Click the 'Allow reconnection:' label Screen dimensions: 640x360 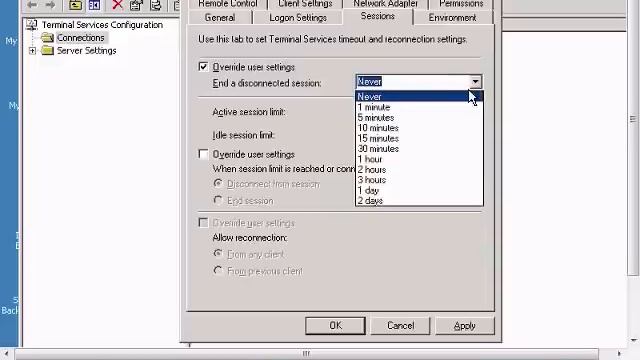[x=249, y=238]
